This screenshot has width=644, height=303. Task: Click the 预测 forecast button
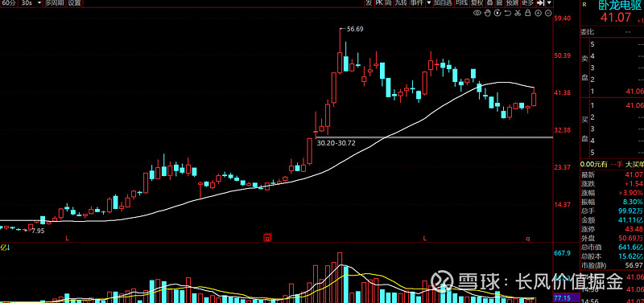[x=512, y=3]
